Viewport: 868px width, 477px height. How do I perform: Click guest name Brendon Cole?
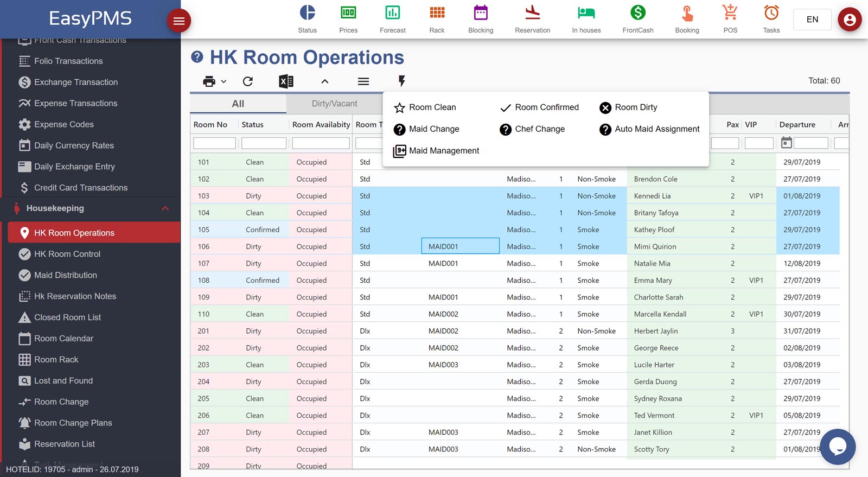(x=655, y=179)
